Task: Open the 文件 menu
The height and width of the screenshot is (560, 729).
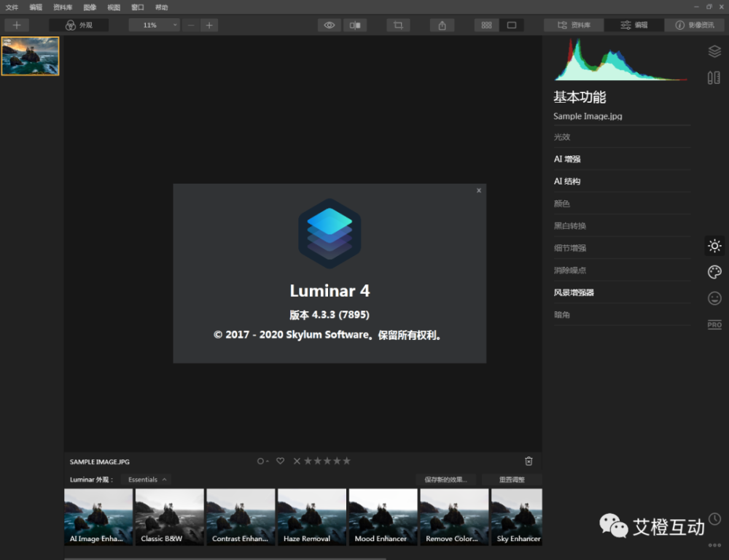Action: [12, 7]
